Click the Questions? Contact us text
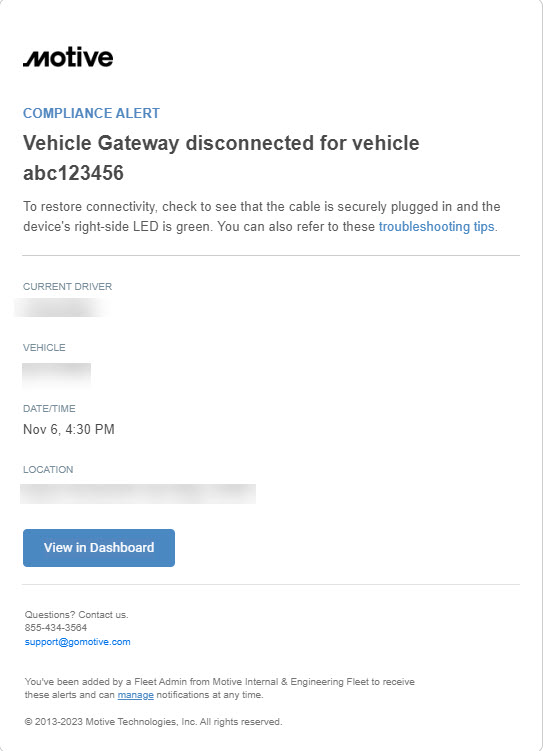This screenshot has height=751, width=543. [77, 614]
